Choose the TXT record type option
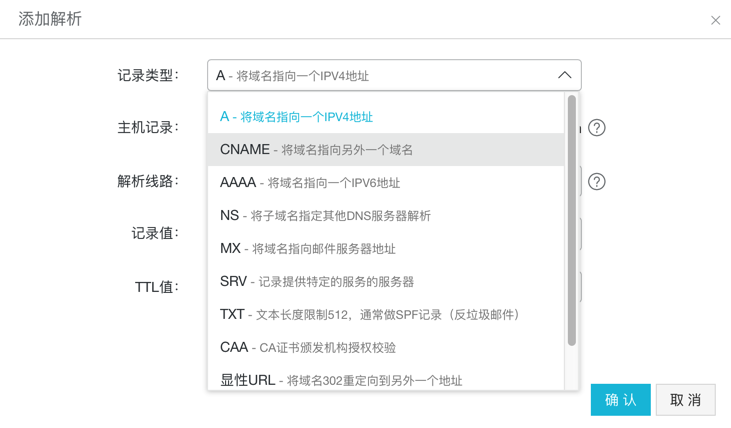731x428 pixels. click(370, 315)
